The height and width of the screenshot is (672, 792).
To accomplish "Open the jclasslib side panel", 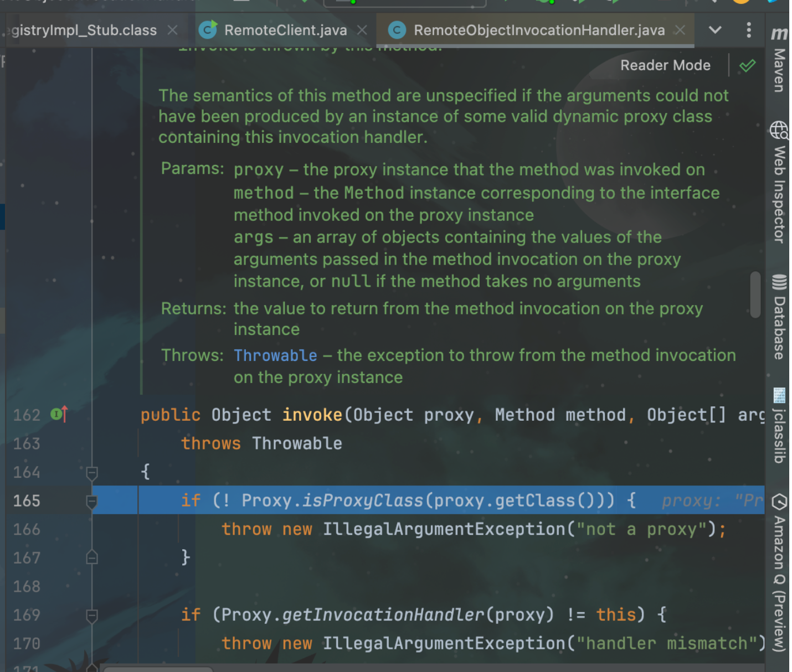I will [779, 425].
